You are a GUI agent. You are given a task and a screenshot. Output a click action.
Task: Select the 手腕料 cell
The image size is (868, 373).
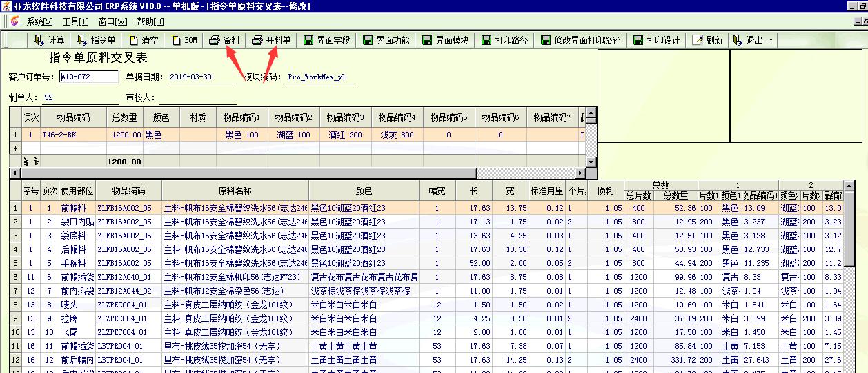tap(77, 263)
